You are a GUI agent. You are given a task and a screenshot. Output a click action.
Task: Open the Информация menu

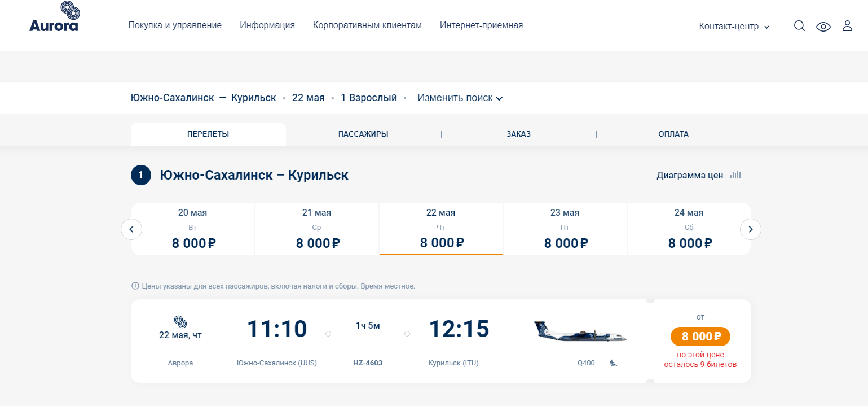click(x=267, y=25)
